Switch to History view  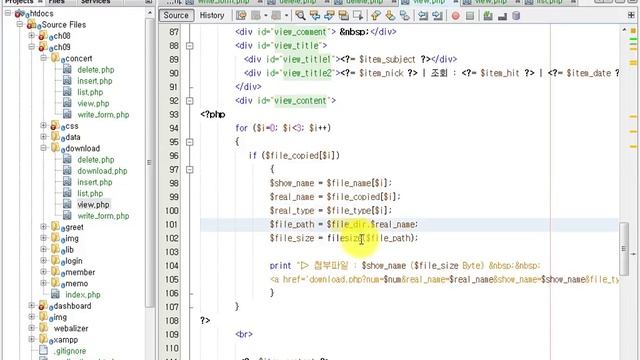212,16
